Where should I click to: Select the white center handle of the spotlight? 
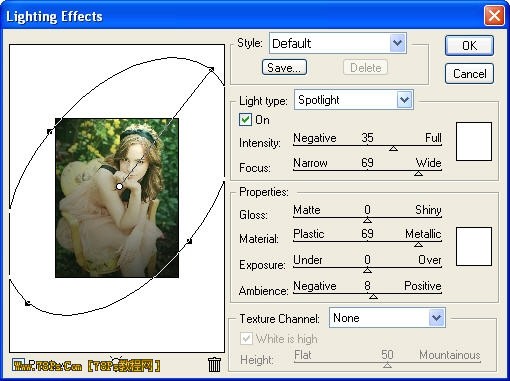coord(119,186)
